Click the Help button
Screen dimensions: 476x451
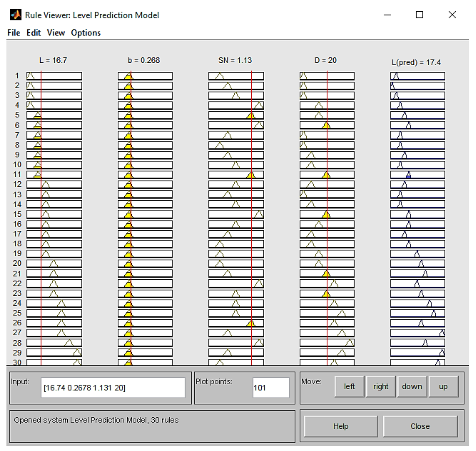pos(341,426)
